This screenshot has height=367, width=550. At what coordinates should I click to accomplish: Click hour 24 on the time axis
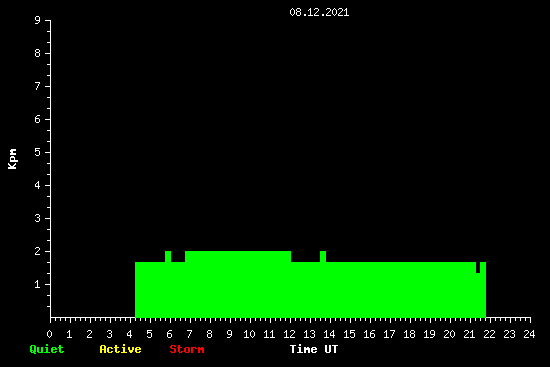point(529,334)
